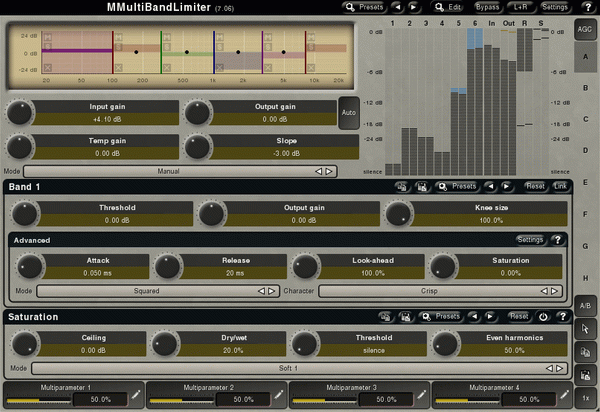Click the Band 1 Threshold knob
Screen dimensions: 600x412
click(24, 214)
